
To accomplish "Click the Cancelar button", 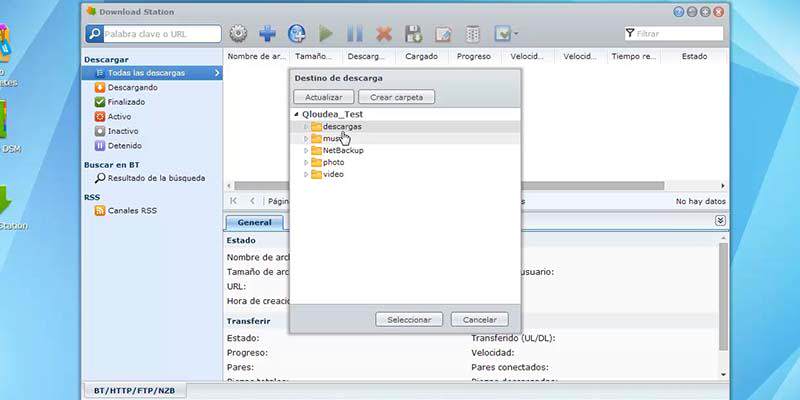I will point(480,319).
